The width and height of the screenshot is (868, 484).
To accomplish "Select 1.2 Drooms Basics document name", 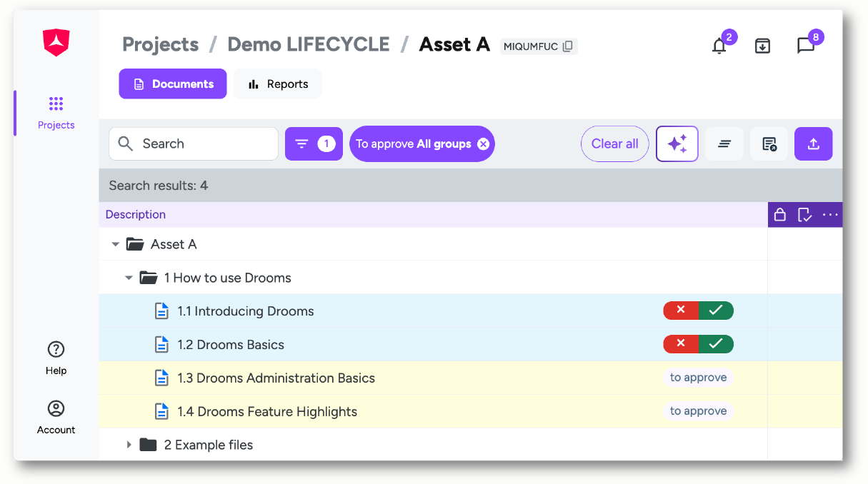I will click(231, 345).
